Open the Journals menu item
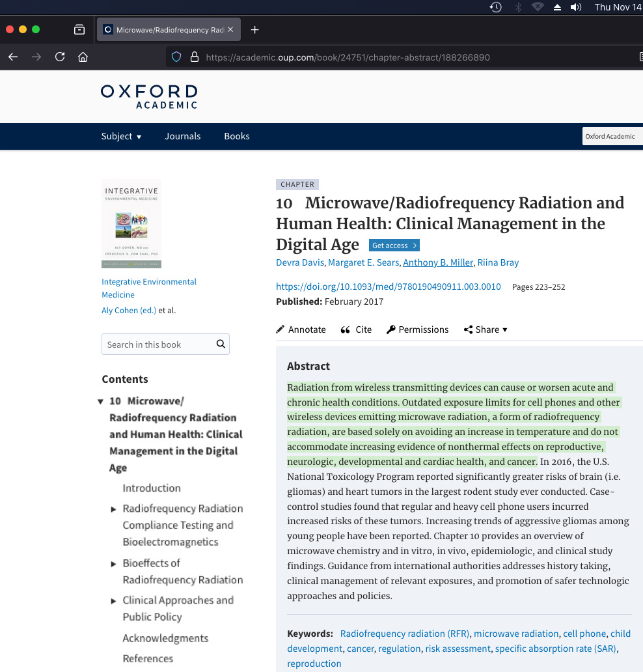The image size is (643, 672). click(x=183, y=136)
